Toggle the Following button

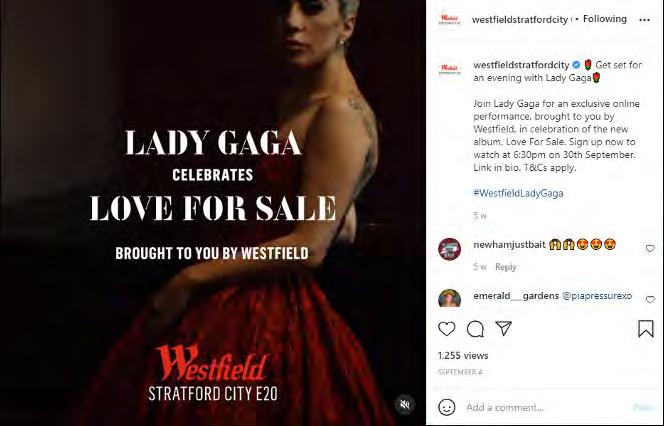click(x=605, y=19)
